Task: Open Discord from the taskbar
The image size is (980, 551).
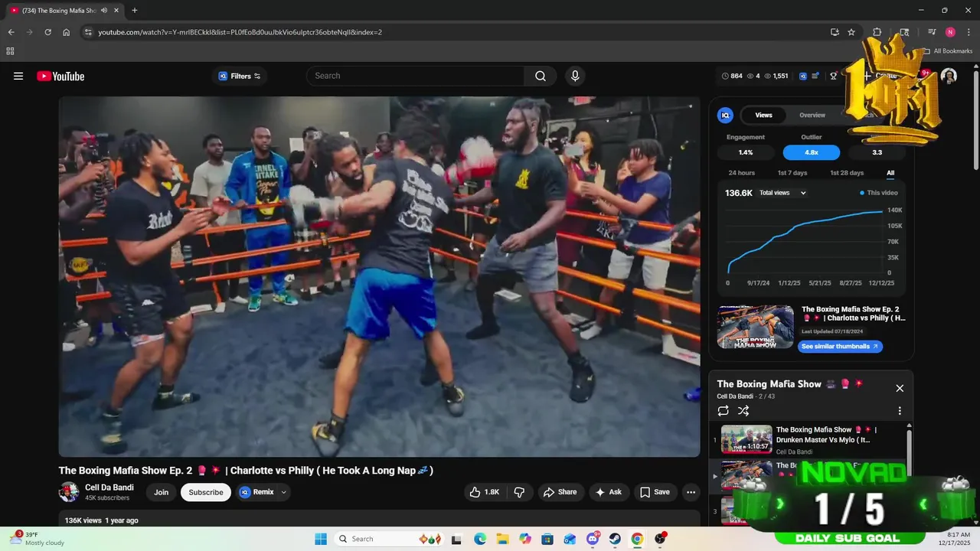Action: [593, 539]
